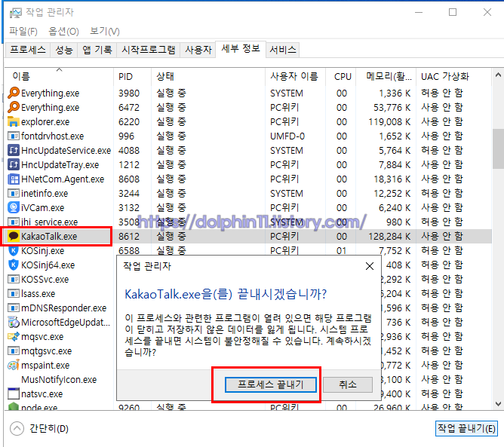Click the Everything.exe icon with PID 6472
The height and width of the screenshot is (447, 504).
click(x=14, y=107)
